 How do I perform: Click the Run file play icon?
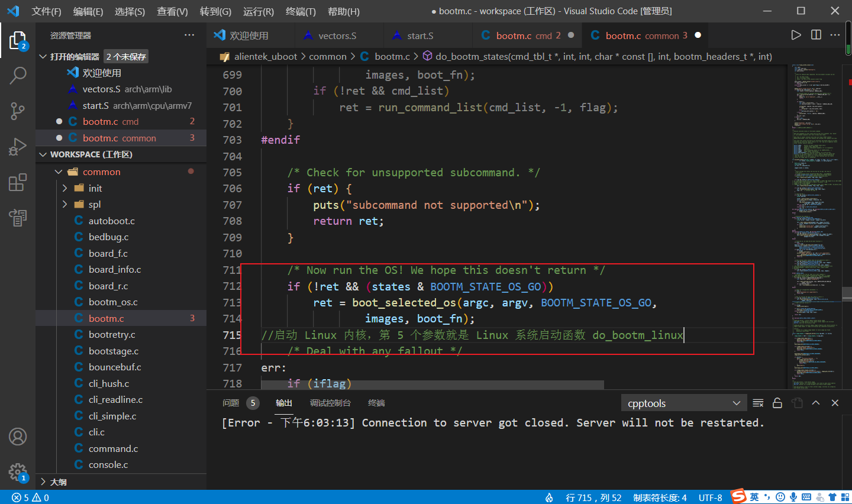796,35
